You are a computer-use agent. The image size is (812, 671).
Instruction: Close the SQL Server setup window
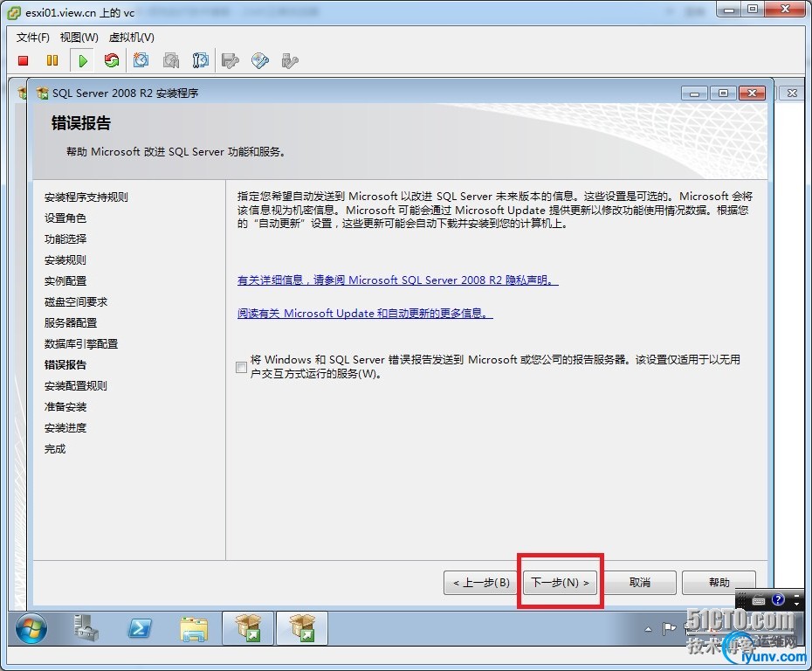click(x=753, y=93)
